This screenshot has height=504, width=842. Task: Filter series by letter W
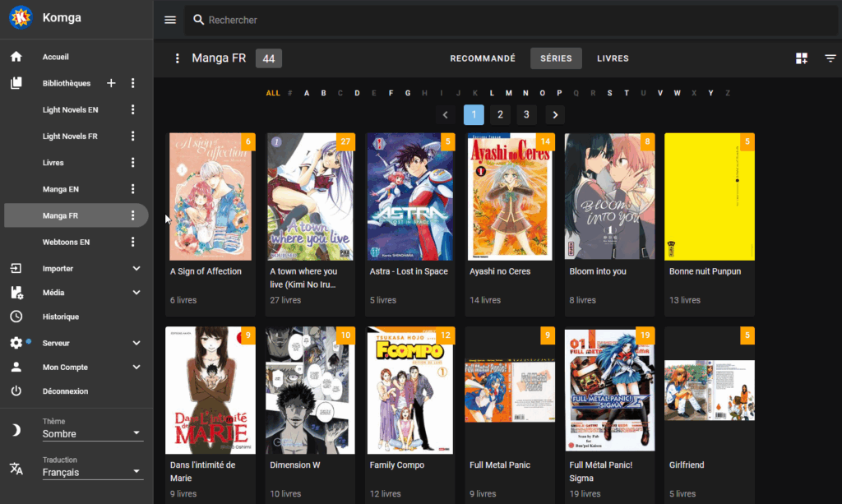point(678,93)
